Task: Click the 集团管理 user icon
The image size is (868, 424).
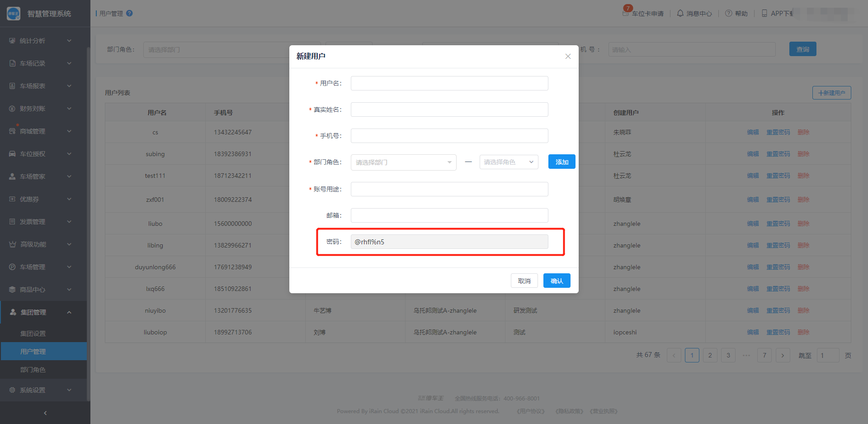Action: (x=13, y=312)
